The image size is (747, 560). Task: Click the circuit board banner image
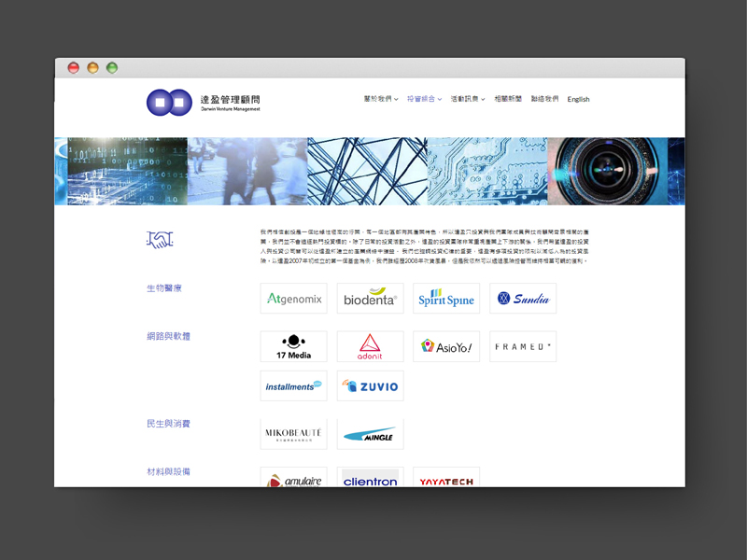pos(487,172)
